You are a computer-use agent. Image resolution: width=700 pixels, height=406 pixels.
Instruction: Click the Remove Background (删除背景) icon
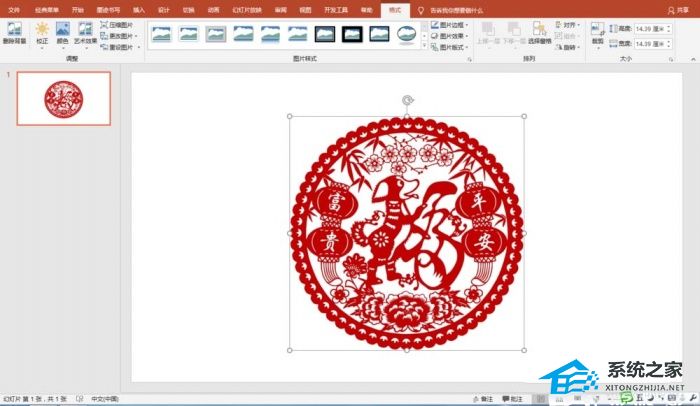[x=14, y=29]
